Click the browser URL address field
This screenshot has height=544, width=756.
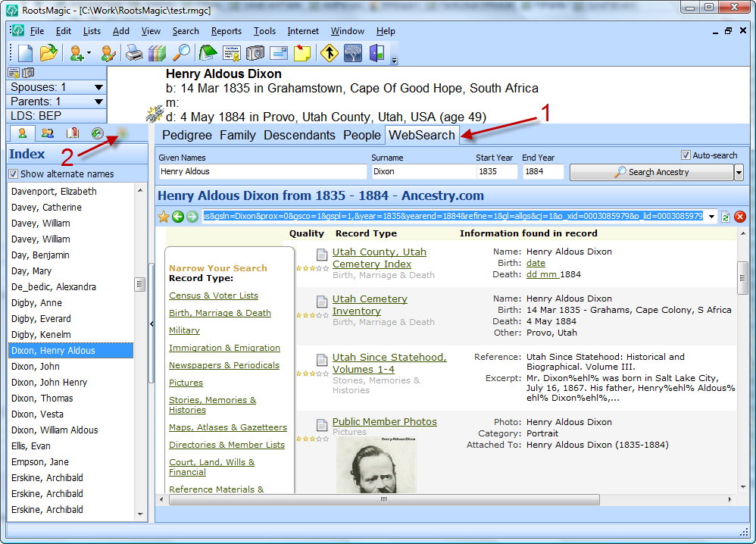[x=452, y=216]
